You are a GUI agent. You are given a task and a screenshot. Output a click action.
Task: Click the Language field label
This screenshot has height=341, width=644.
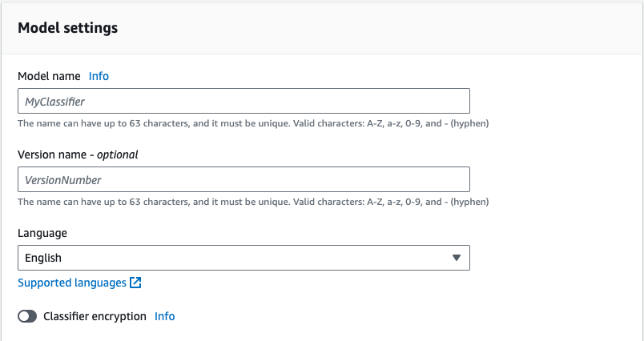pos(42,233)
